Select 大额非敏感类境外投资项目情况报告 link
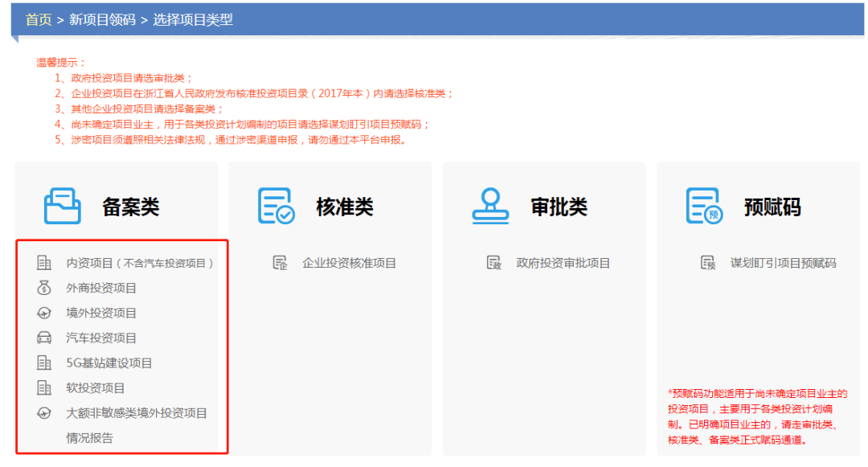 click(x=136, y=425)
